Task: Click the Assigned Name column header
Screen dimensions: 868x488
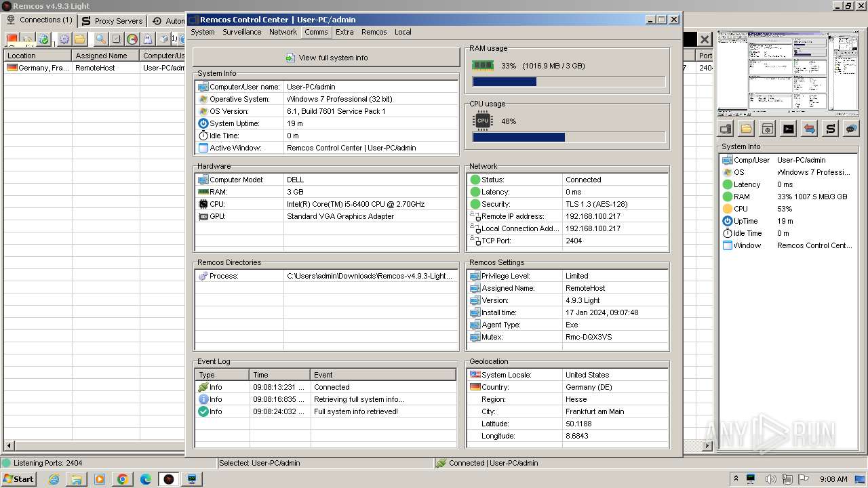Action: 106,56
